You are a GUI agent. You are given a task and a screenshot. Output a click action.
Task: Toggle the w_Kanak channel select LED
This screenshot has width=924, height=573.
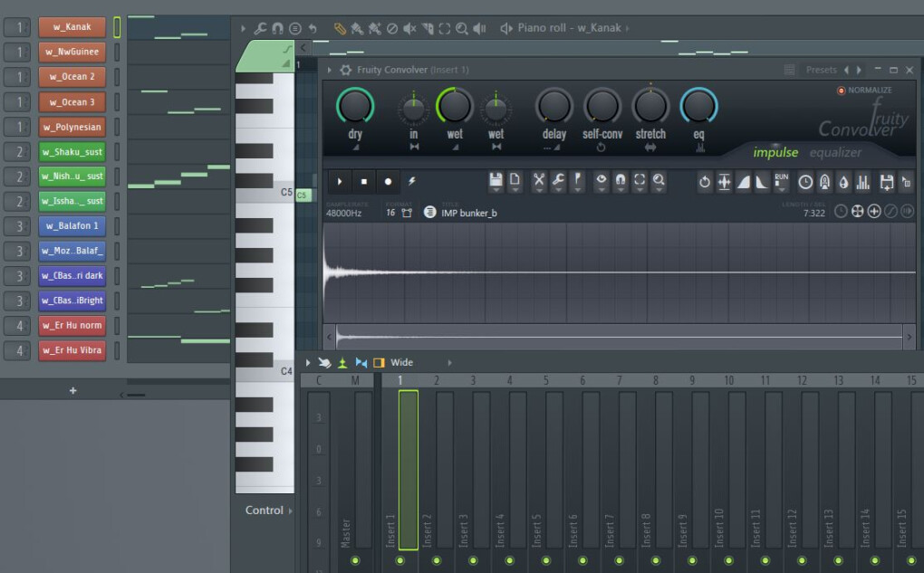point(117,27)
